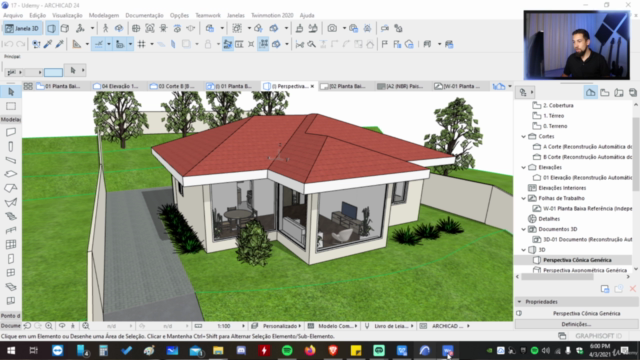
Task: Select the Door tool in the toolbox
Action: (11, 259)
